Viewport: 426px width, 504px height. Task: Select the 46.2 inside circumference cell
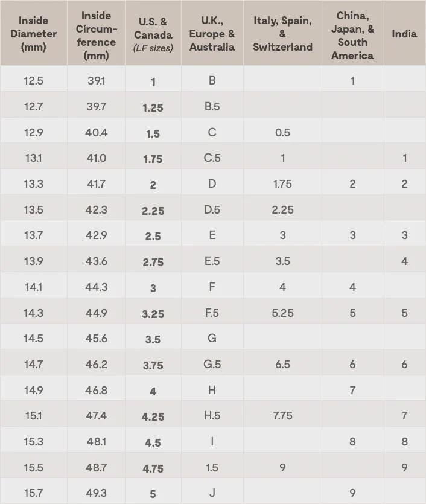point(97,365)
